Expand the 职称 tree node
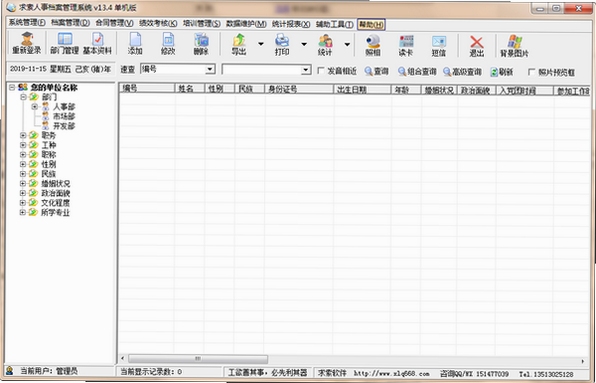Screen dimensions: 596x383 click(x=23, y=155)
